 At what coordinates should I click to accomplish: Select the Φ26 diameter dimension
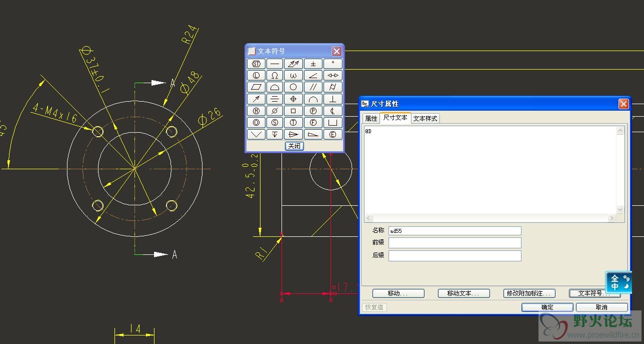tap(209, 117)
